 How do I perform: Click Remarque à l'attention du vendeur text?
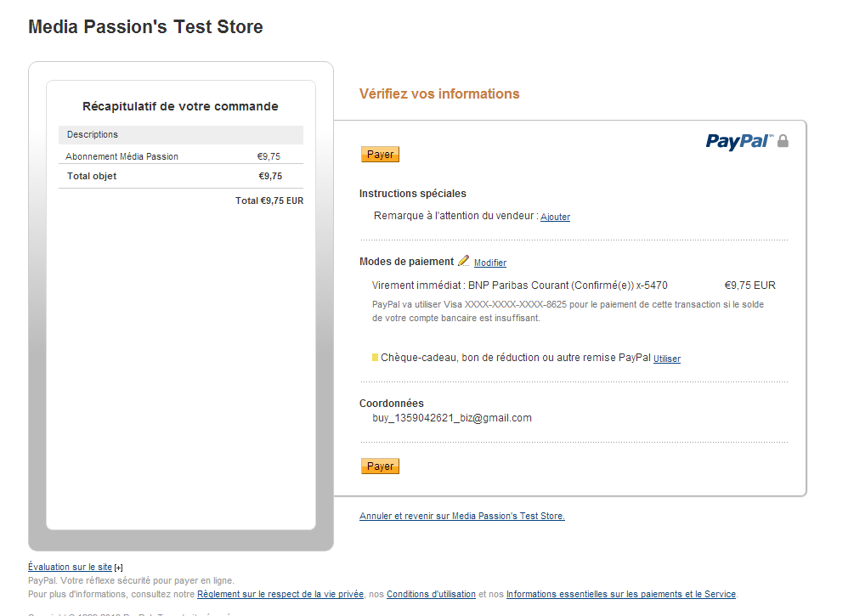click(455, 216)
